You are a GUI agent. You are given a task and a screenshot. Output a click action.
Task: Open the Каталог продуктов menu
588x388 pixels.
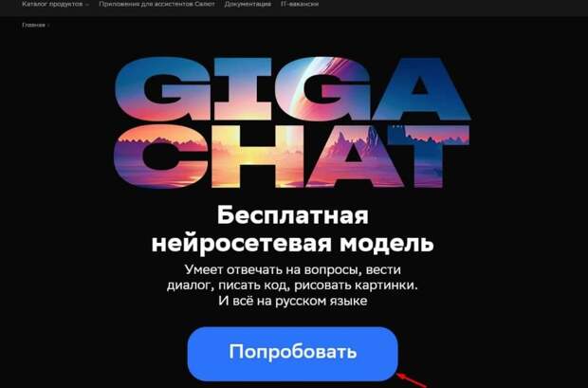52,4
